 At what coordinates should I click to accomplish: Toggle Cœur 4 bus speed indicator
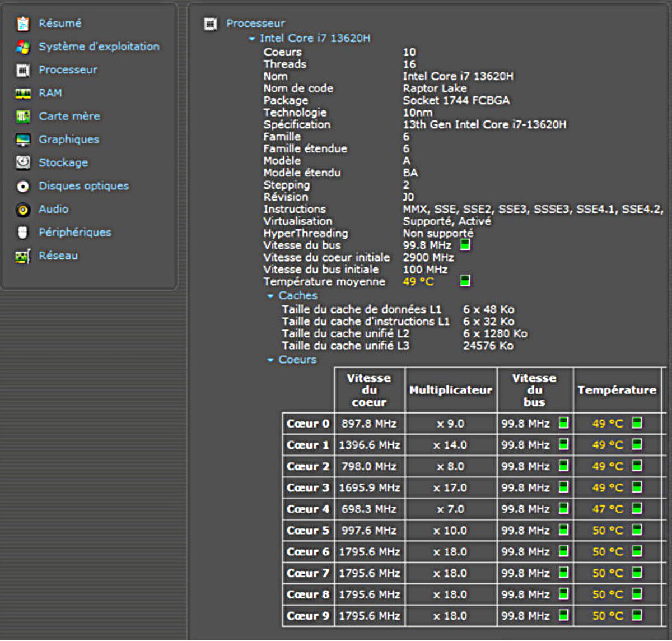click(563, 509)
